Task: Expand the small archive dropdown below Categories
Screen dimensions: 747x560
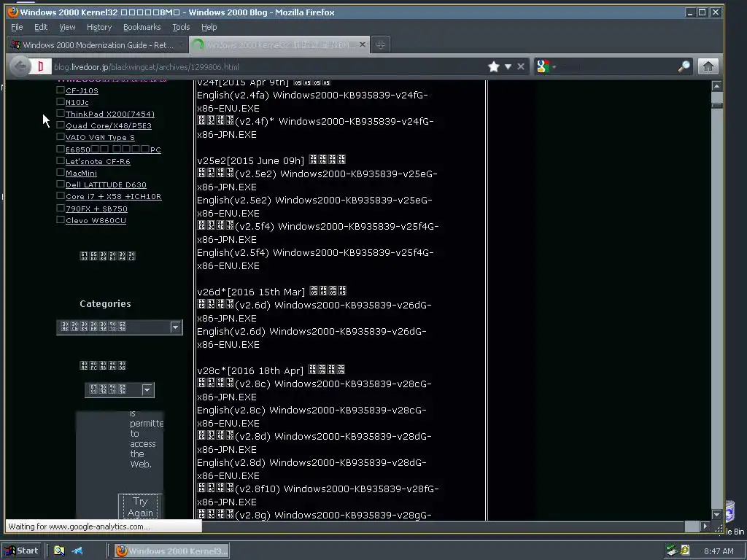Action: pos(120,390)
